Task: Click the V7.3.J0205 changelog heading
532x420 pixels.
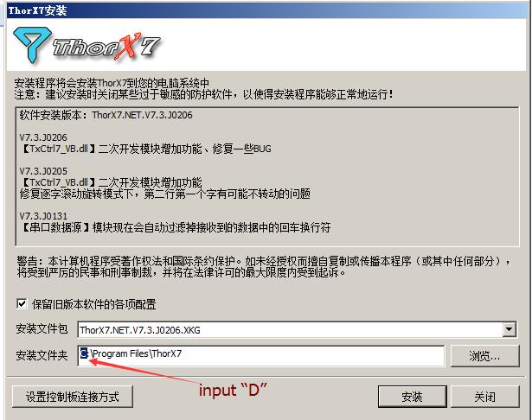Action: click(x=43, y=171)
